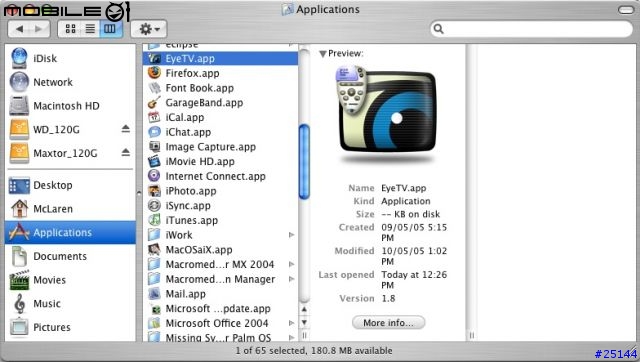
Task: Click the column resize handle beside preview
Action: [x=471, y=335]
